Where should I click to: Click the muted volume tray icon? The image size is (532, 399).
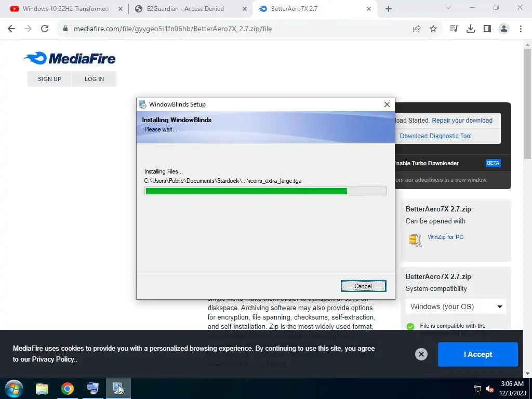pos(489,389)
